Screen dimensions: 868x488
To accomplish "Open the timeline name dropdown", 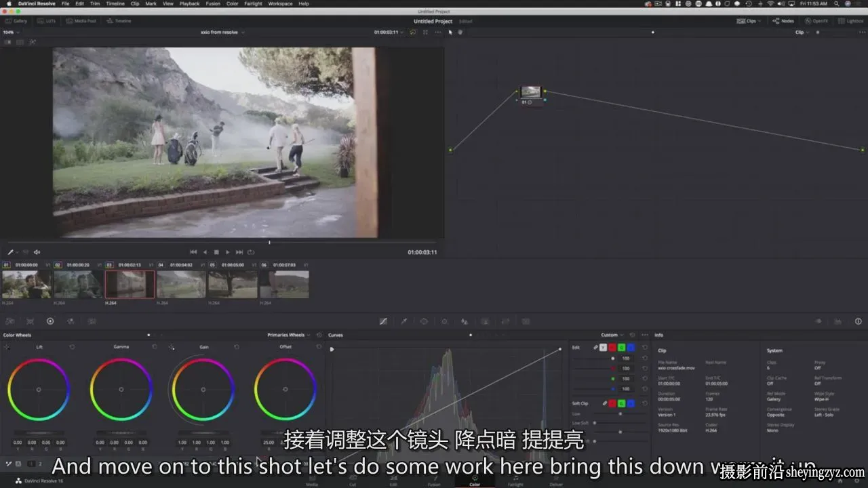I will click(223, 32).
